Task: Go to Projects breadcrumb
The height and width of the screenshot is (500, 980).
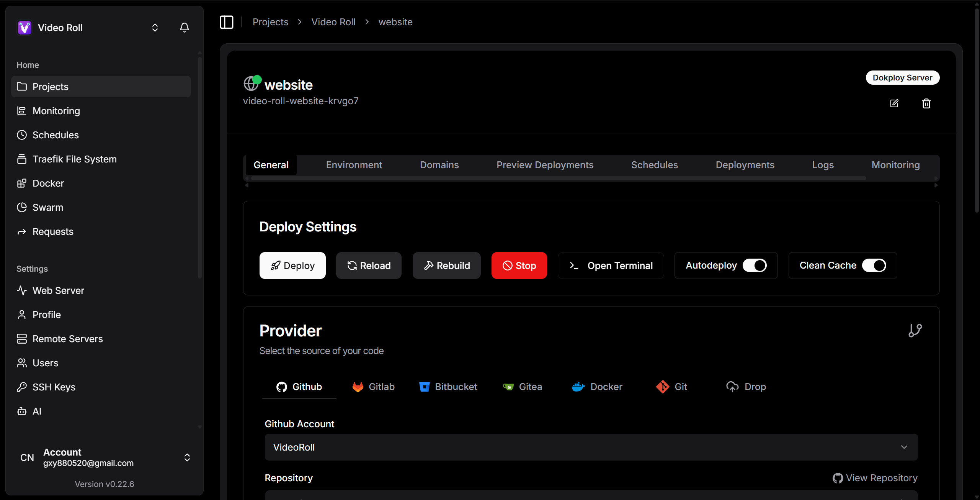Action: tap(270, 22)
